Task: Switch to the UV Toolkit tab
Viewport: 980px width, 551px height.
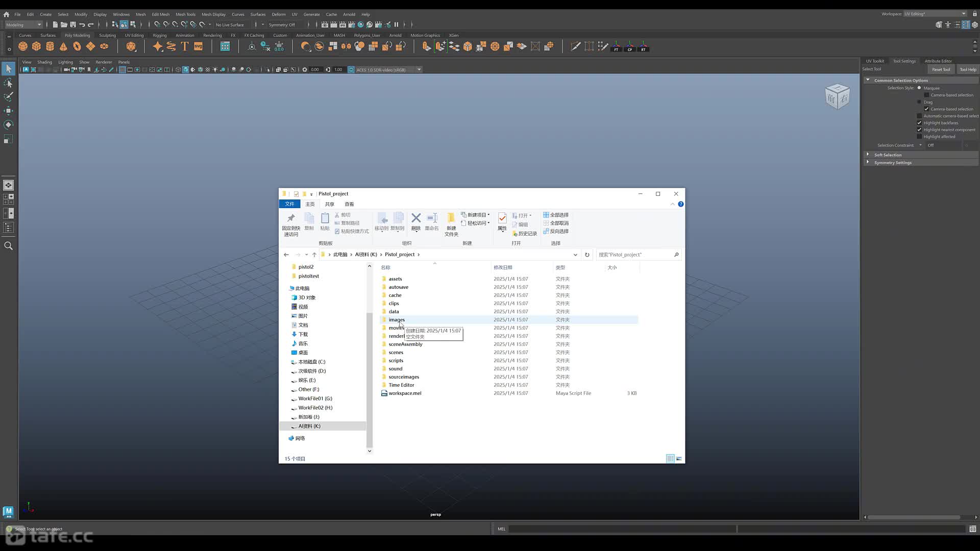Action: pos(875,61)
